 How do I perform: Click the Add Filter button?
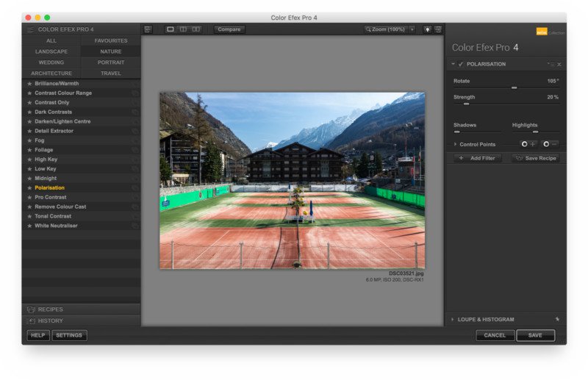point(478,158)
